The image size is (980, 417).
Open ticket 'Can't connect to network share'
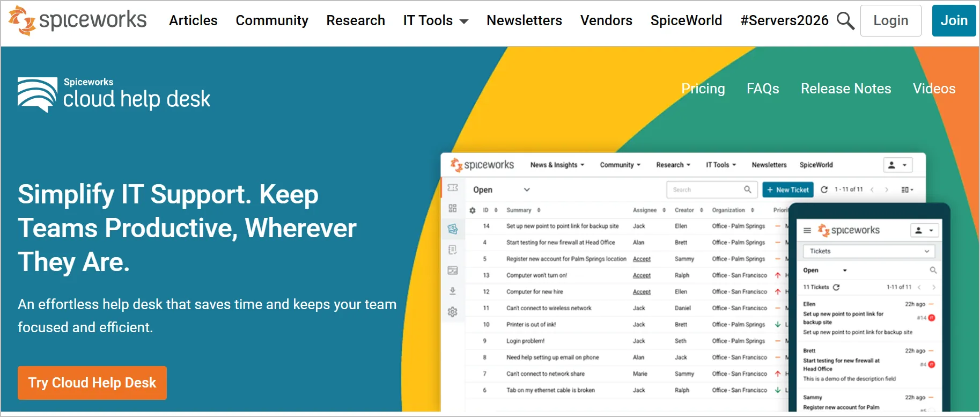[546, 374]
